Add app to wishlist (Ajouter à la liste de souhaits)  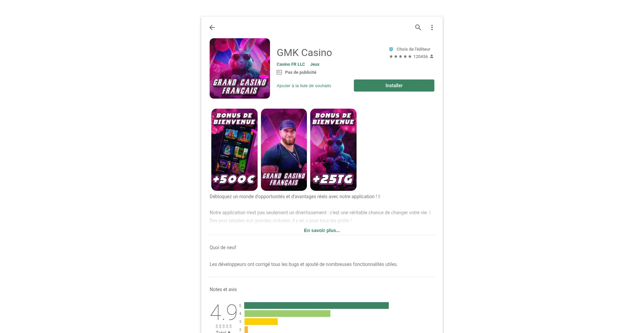click(x=304, y=86)
